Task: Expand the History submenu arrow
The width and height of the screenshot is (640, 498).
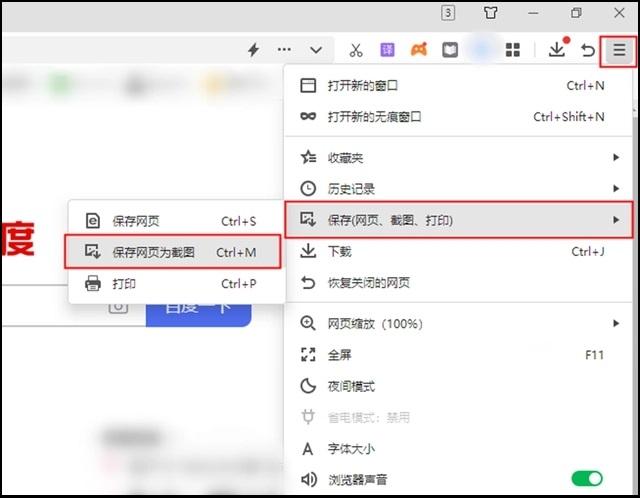Action: [616, 189]
